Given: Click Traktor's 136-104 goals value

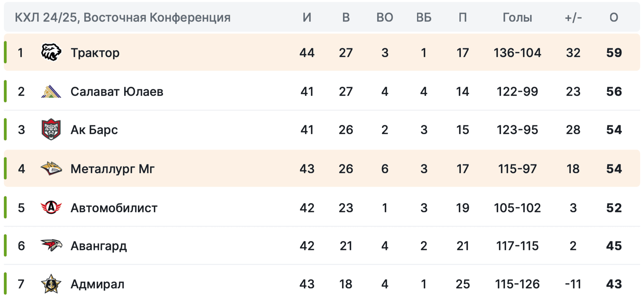Looking at the screenshot, I should tap(517, 53).
